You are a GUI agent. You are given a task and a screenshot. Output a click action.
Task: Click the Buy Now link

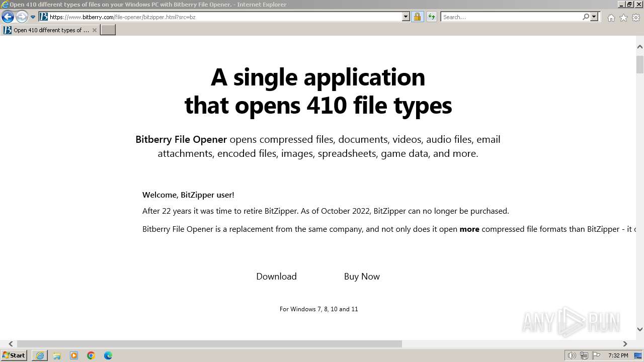(362, 276)
